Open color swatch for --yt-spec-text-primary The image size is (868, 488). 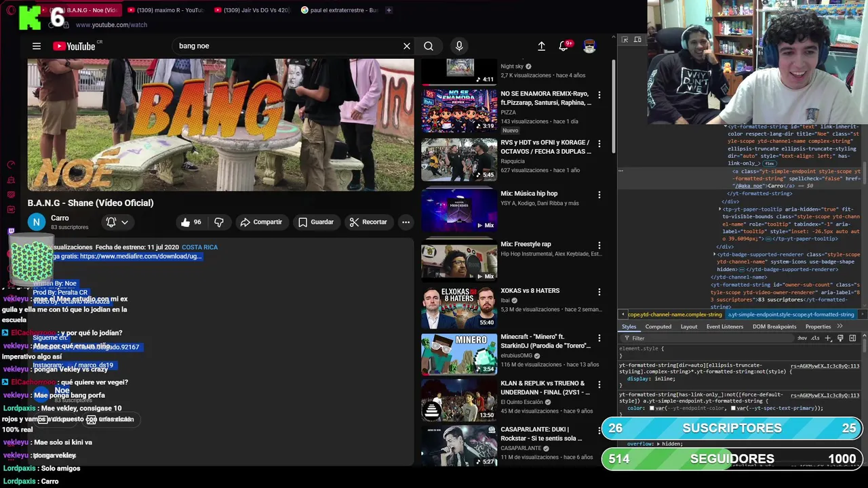pyautogui.click(x=733, y=408)
